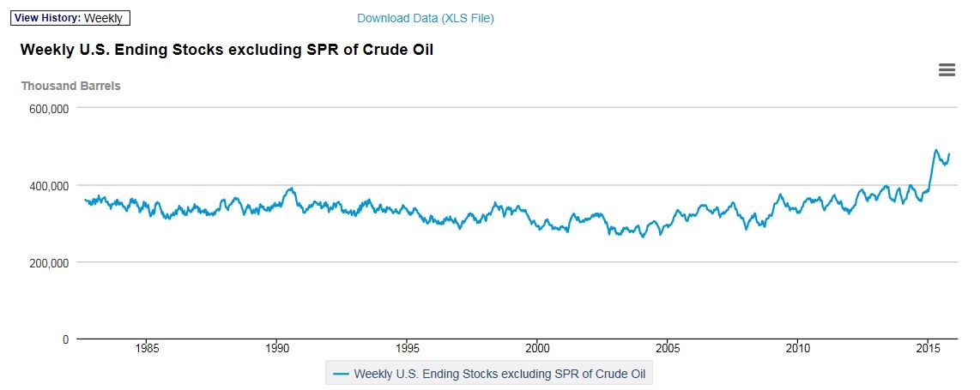
Task: Click the 2000 x-axis year label
Action: [x=538, y=349]
